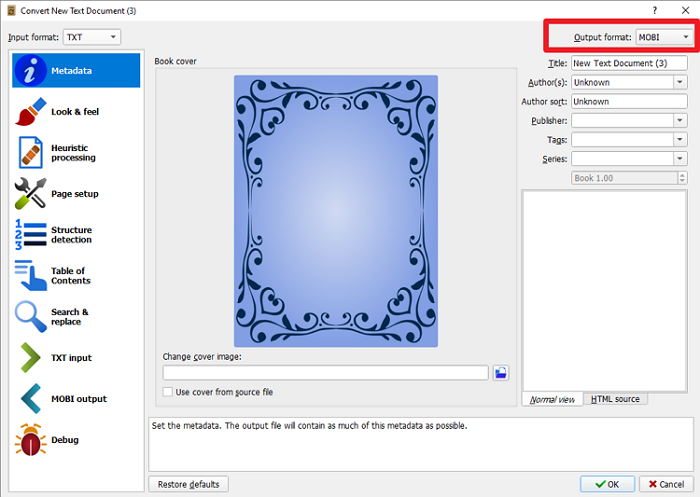Click the book cover preview image
The width and height of the screenshot is (700, 497).
(x=336, y=211)
